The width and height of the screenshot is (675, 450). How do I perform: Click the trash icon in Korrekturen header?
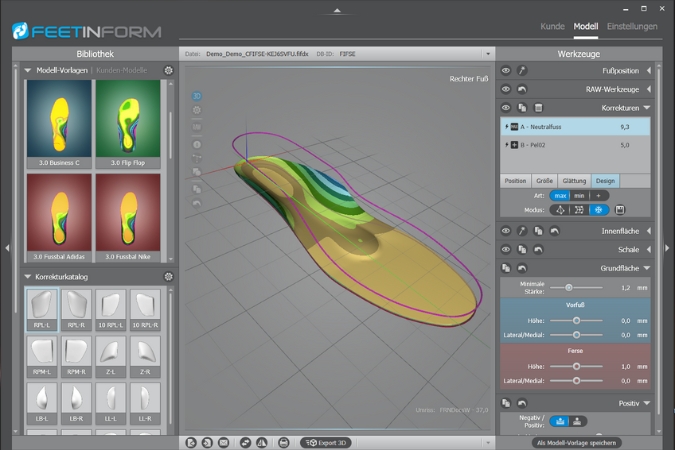tap(537, 107)
